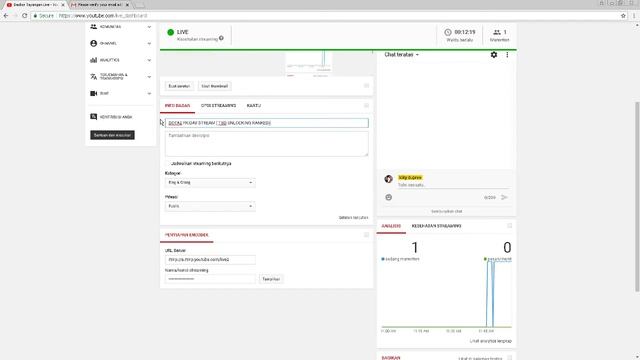The height and width of the screenshot is (360, 640).
Task: Tick Jadwalkan streaming berikutnya checkbox
Action: 168,163
